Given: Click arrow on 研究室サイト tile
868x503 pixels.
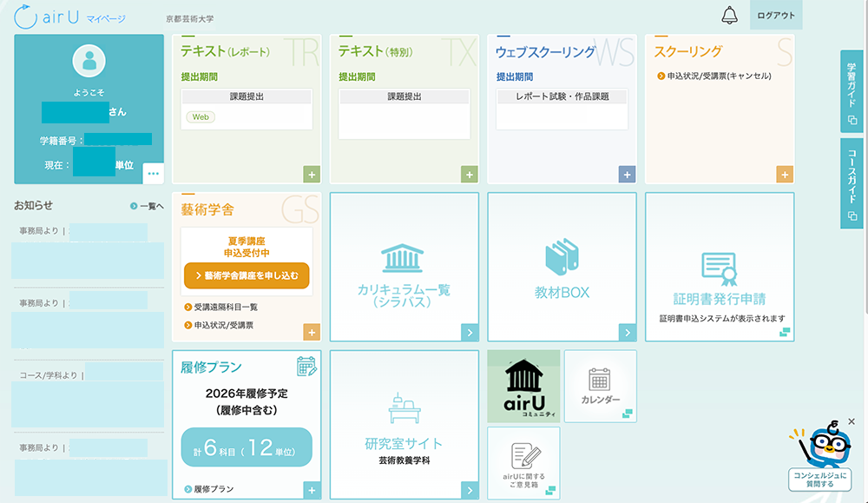Looking at the screenshot, I should point(470,490).
